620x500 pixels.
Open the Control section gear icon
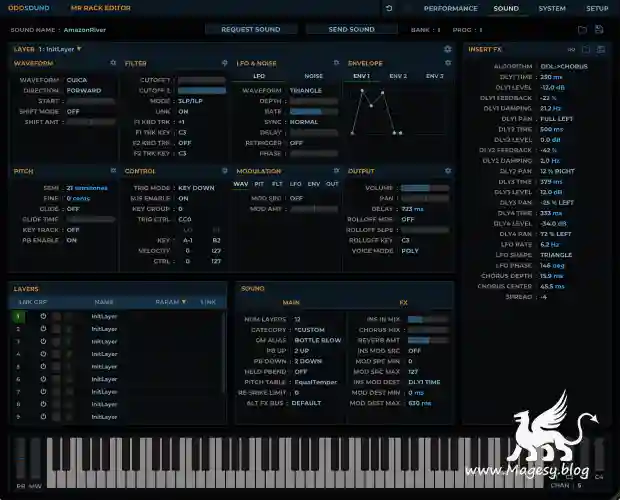225,171
